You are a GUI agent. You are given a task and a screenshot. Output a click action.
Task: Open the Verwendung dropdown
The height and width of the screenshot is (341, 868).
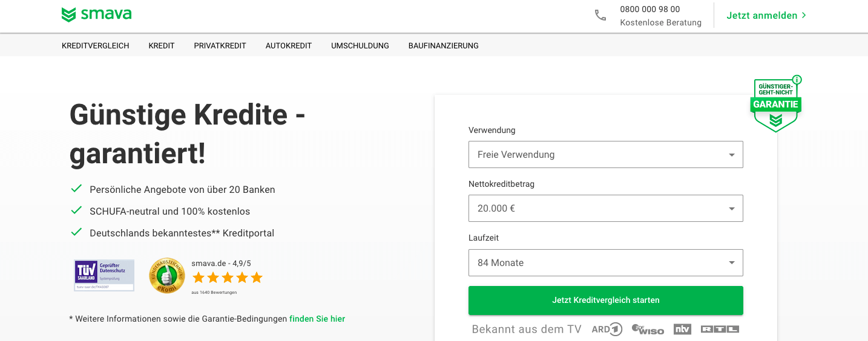coord(606,155)
